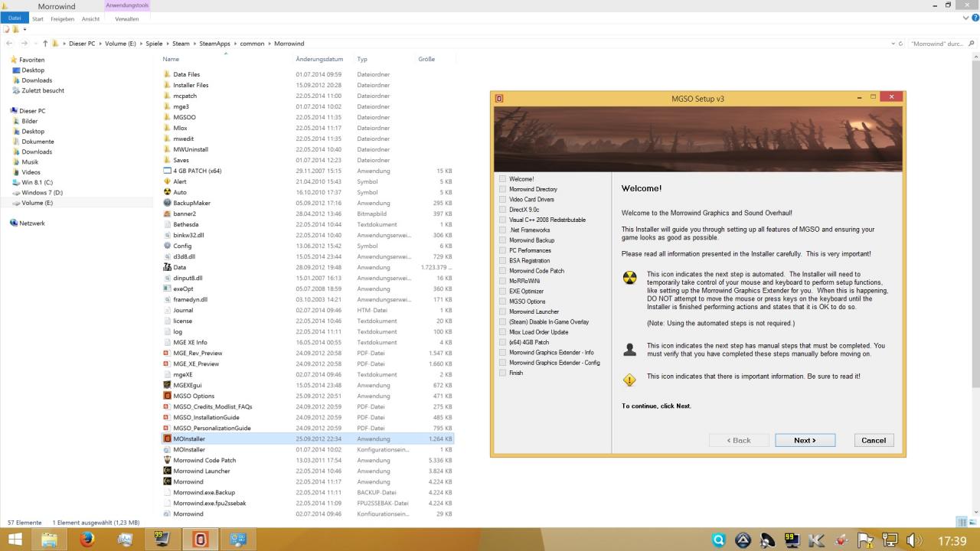Click the taskbar clock showing 17:39
Screen dimensions: 980x551
click(952, 540)
